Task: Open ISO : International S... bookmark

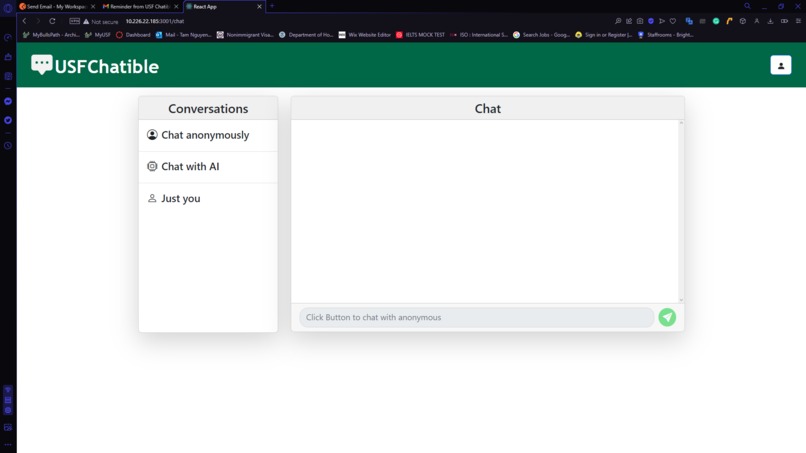Action: (x=479, y=35)
